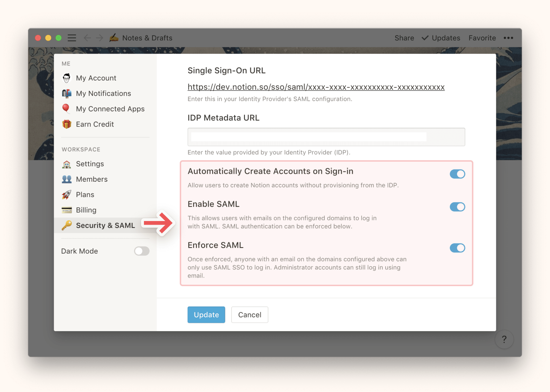Image resolution: width=550 pixels, height=392 pixels.
Task: Click Share in the top bar
Action: click(404, 38)
